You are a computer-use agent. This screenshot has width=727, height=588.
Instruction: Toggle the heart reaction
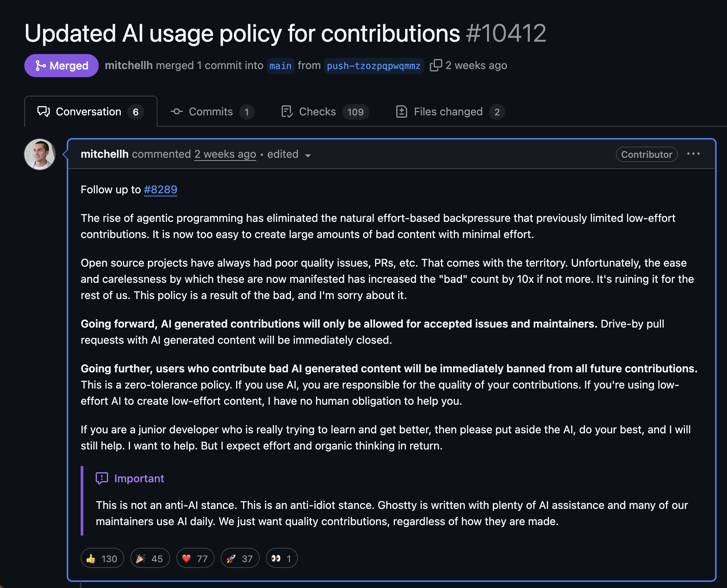[195, 558]
